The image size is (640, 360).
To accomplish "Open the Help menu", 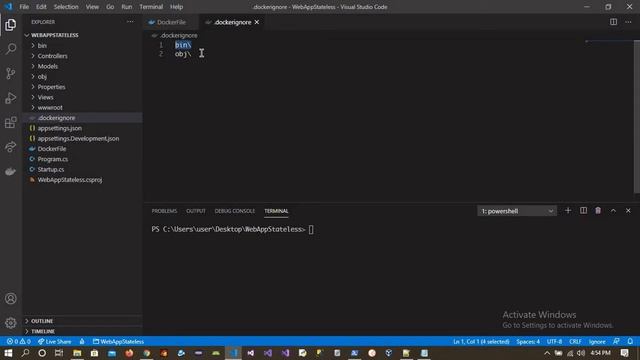I will [176, 7].
